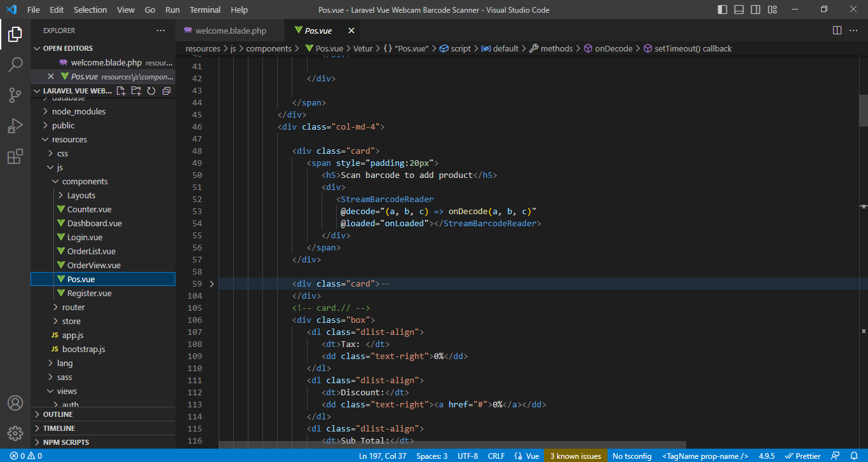Open OrderList.vue from the file tree
868x462 pixels.
coord(103,251)
